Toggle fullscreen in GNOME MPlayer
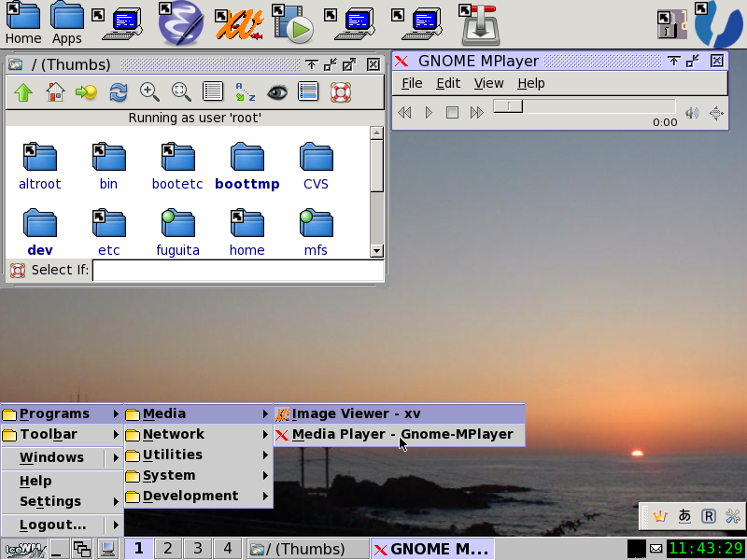Image resolution: width=747 pixels, height=560 pixels. 716,113
